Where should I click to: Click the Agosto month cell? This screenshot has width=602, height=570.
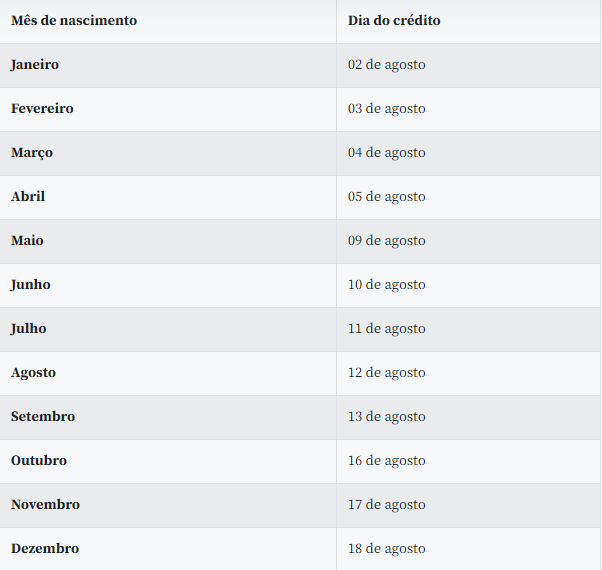tap(33, 373)
